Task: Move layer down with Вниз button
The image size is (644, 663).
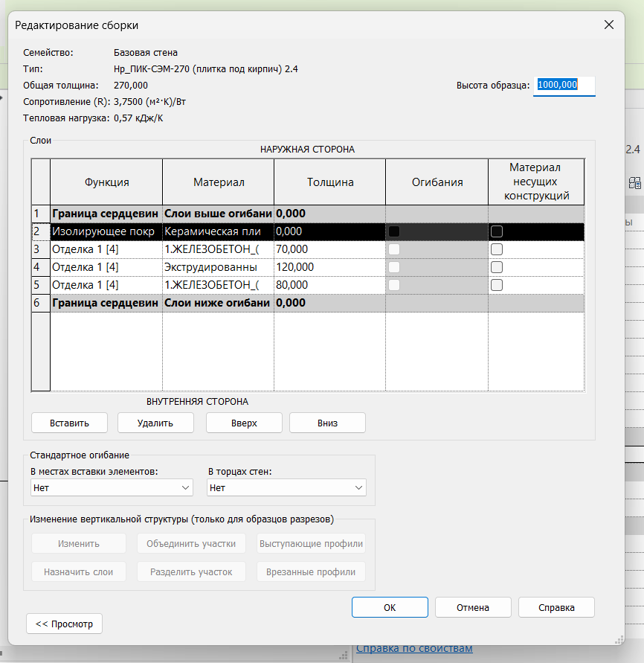Action: (327, 423)
